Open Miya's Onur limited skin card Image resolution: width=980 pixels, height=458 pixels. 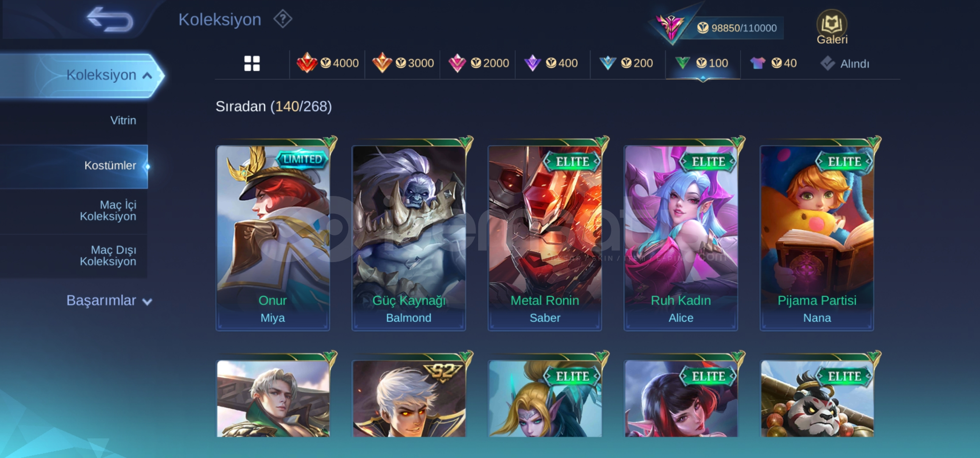(x=273, y=237)
